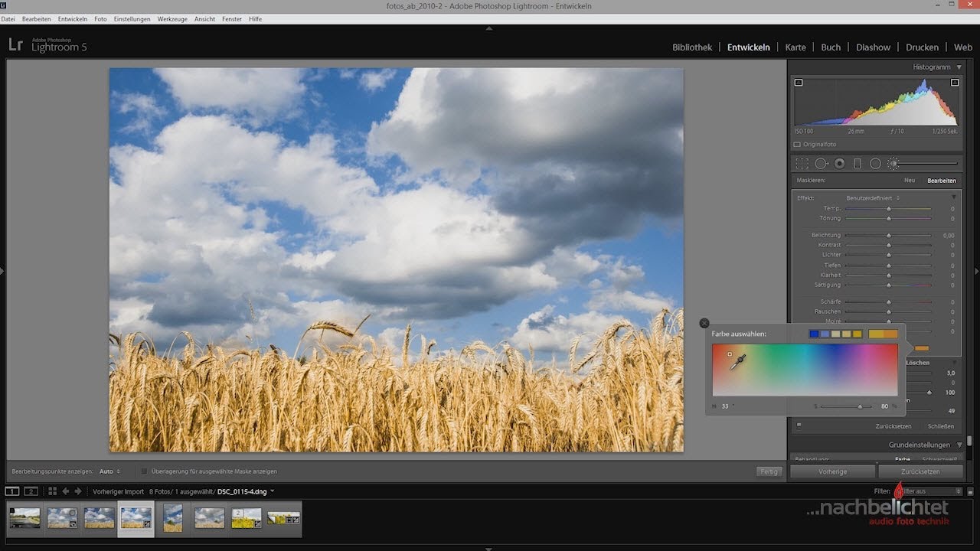Collapse the Grundeinstellungen panel triangle
Screen dimensions: 980x551
959,445
